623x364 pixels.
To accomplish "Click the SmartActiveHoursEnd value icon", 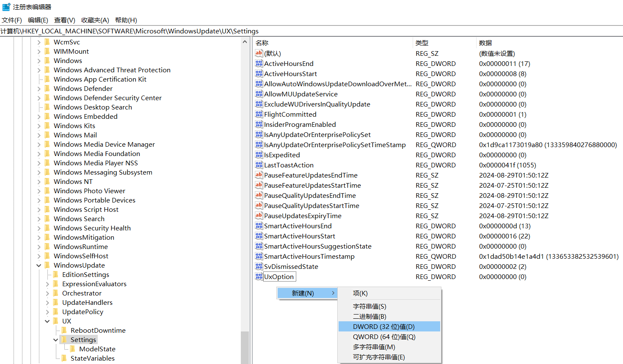I will pyautogui.click(x=259, y=226).
